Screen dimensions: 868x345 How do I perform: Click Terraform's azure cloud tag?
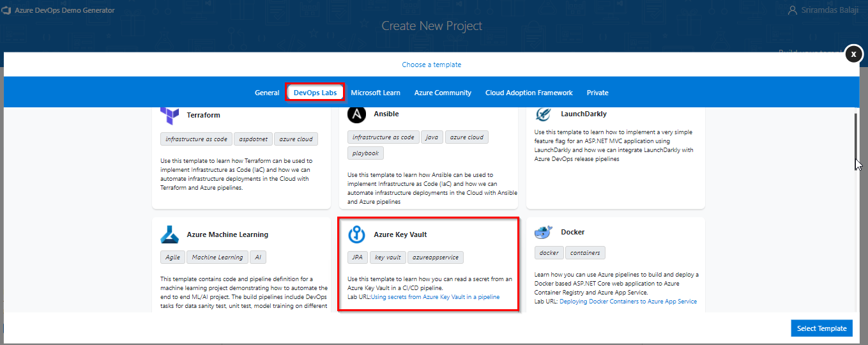(296, 139)
